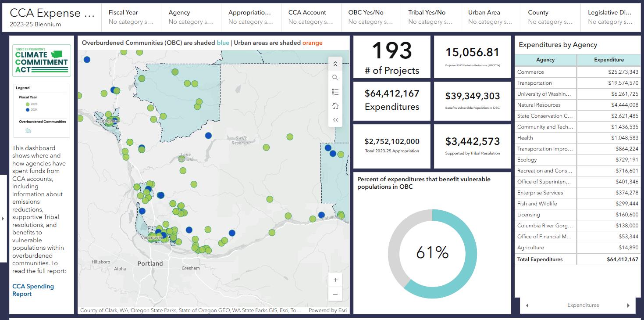644x320 pixels.
Task: Go to previous Expenditures page arrow
Action: pos(527,306)
